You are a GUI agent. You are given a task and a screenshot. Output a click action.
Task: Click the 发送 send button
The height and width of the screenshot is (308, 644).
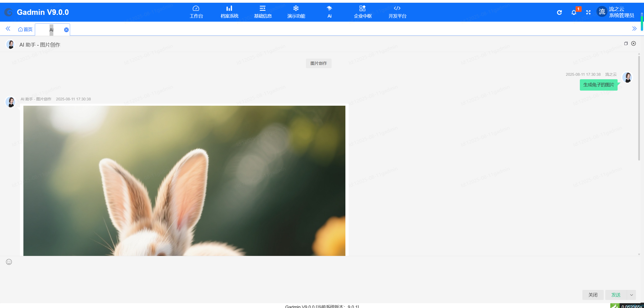pos(616,295)
